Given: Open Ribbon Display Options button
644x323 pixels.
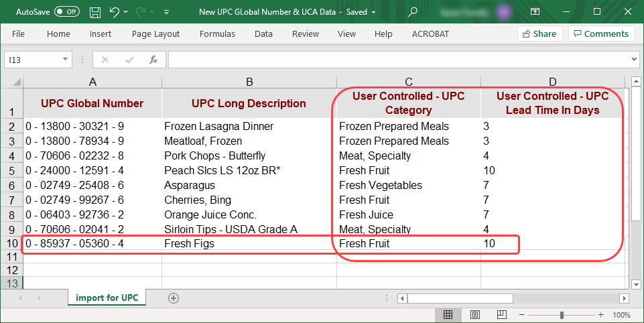Looking at the screenshot, I should click(x=534, y=12).
